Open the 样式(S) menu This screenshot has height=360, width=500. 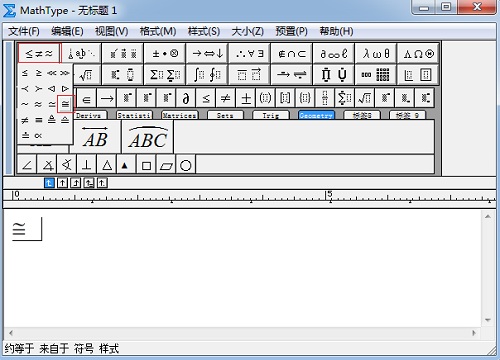coord(204,31)
